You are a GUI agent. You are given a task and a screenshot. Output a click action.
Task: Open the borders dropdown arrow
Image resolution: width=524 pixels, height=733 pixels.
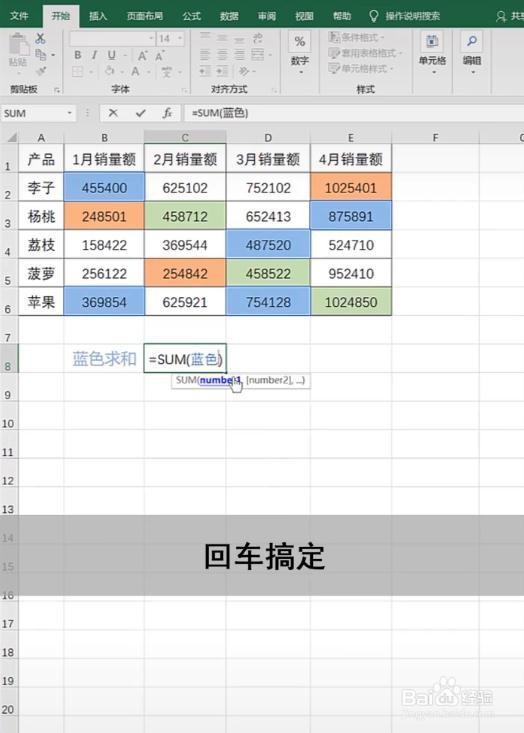(x=91, y=72)
